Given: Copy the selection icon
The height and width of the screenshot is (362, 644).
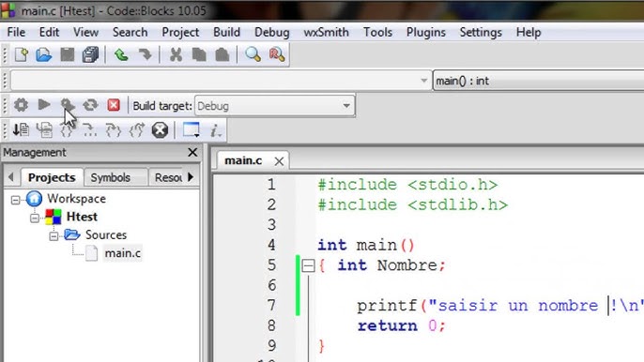Looking at the screenshot, I should coord(199,54).
